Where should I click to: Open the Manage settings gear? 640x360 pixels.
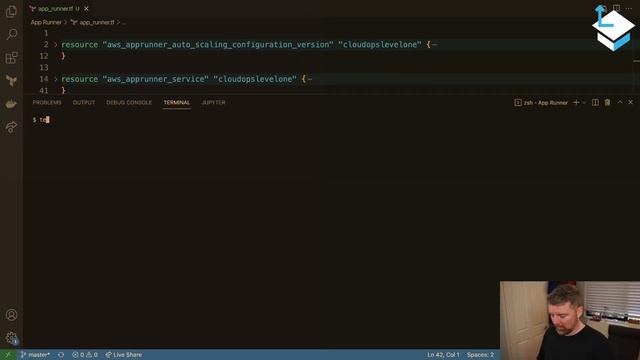tap(11, 338)
